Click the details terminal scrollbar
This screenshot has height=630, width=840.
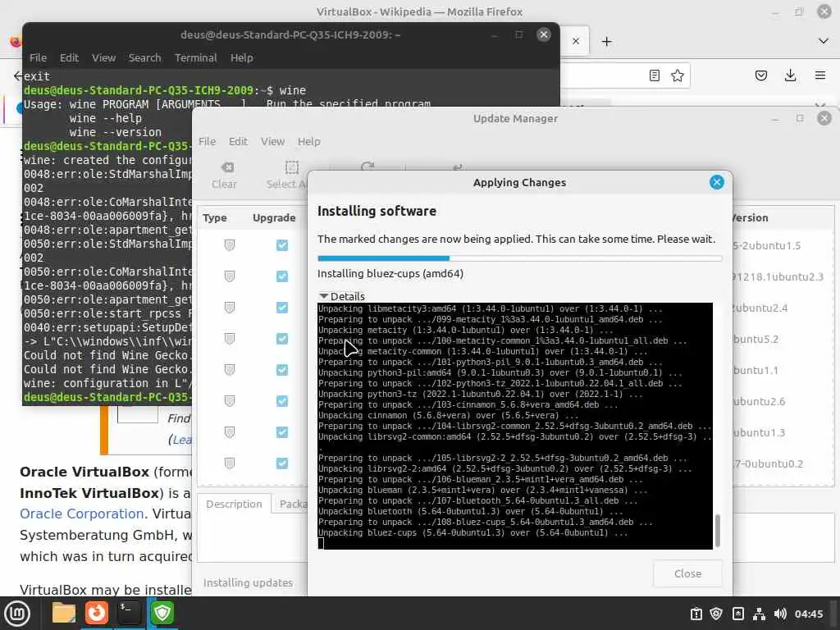tap(717, 530)
